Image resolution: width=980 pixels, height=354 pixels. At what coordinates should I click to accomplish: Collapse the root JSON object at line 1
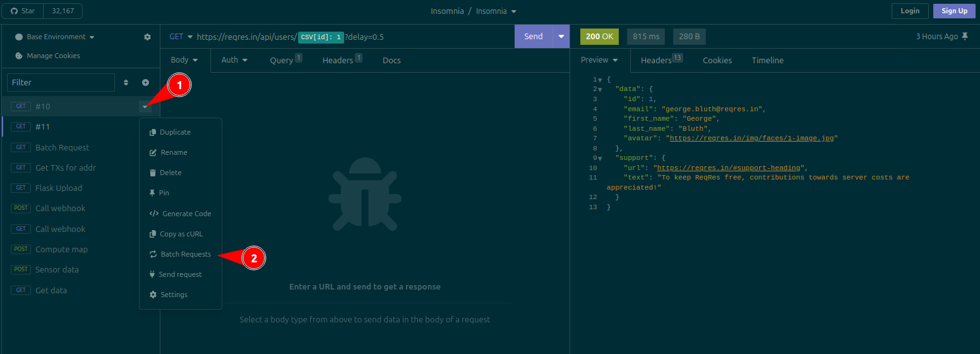[x=600, y=80]
